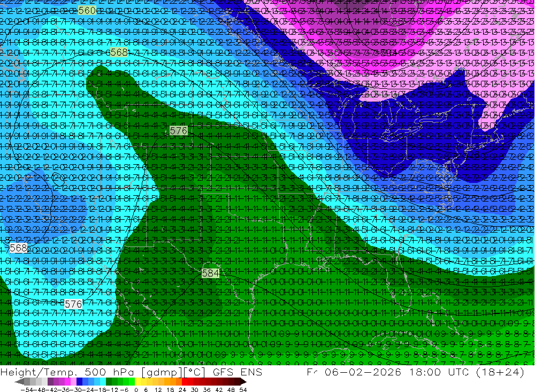The width and height of the screenshot is (535, 392).
Task: Click the '[gdmp][°C]' units text
Action: [x=173, y=372]
